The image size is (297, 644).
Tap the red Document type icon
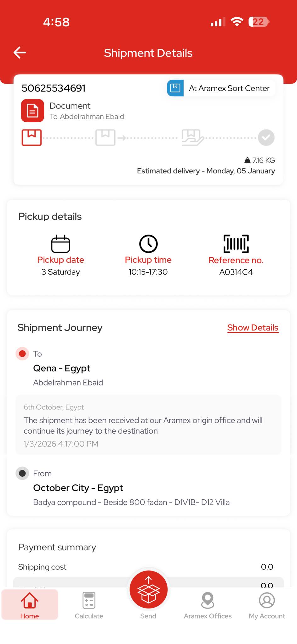(x=32, y=111)
